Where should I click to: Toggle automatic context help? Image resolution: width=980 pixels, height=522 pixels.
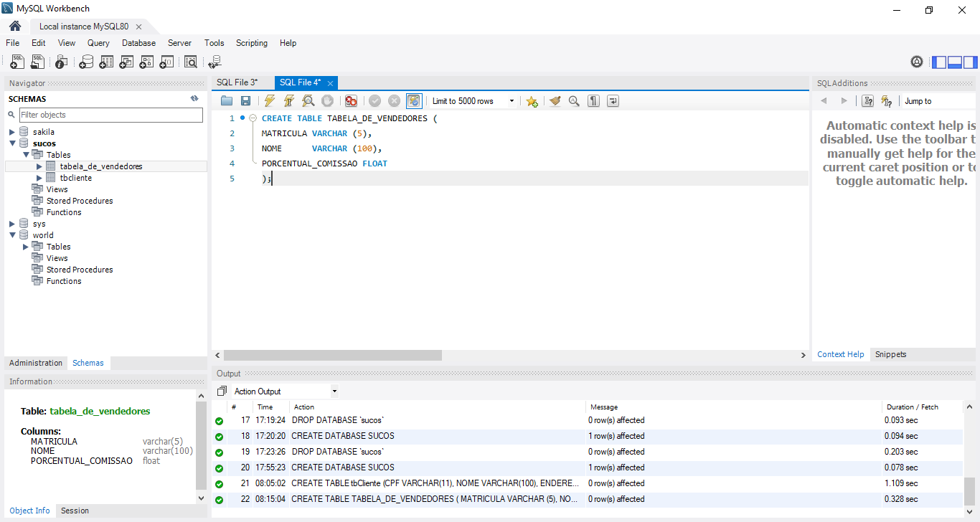coord(887,101)
